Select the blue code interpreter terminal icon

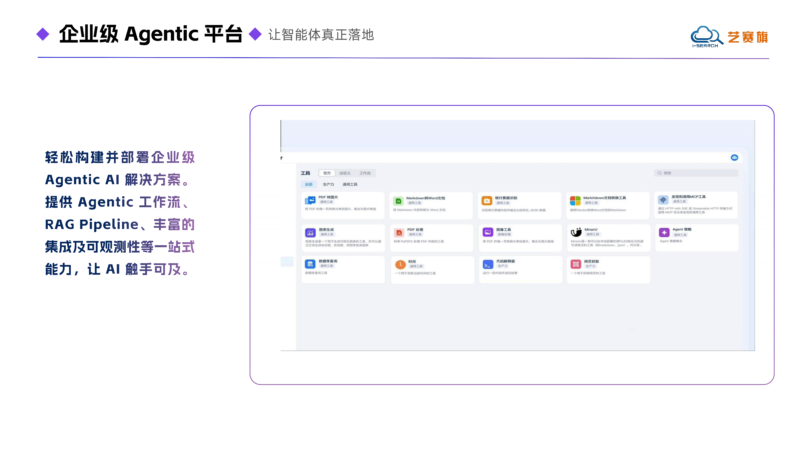488,264
